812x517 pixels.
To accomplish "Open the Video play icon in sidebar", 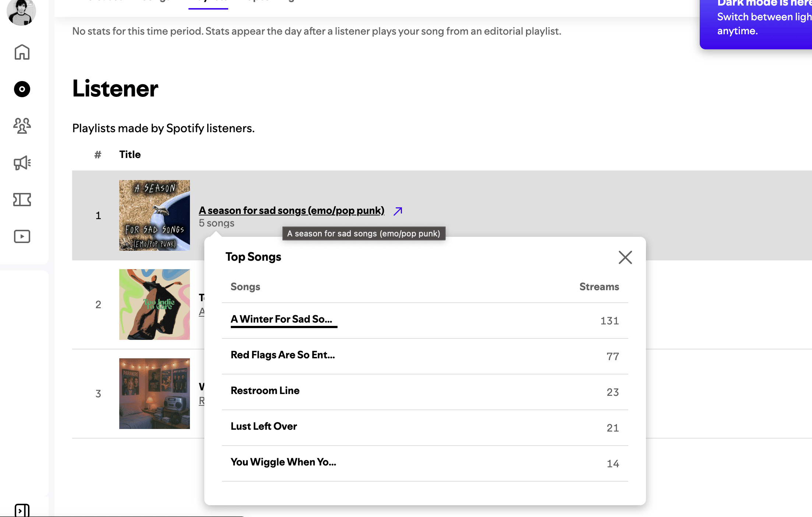I will pos(22,236).
